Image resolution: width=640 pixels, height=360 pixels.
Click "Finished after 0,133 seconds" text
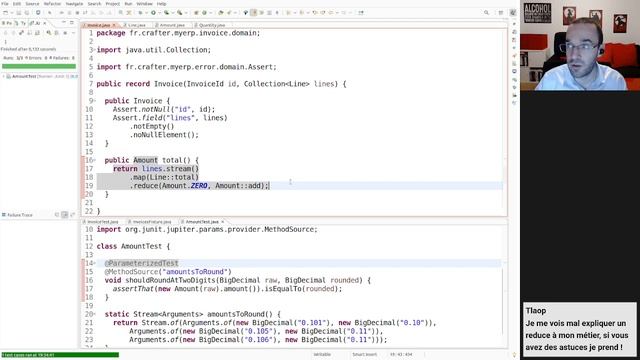pos(28,49)
